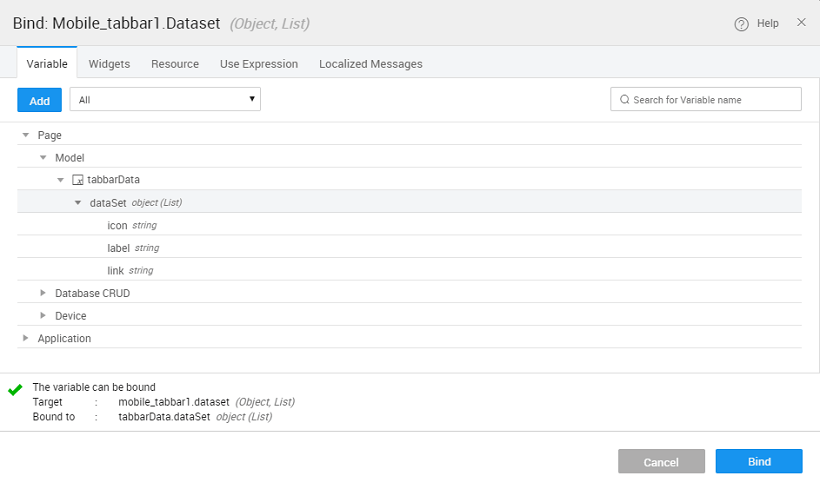Screen dimensions: 820x489
Task: Collapse the tabbarData node arrow
Action: [x=61, y=180]
